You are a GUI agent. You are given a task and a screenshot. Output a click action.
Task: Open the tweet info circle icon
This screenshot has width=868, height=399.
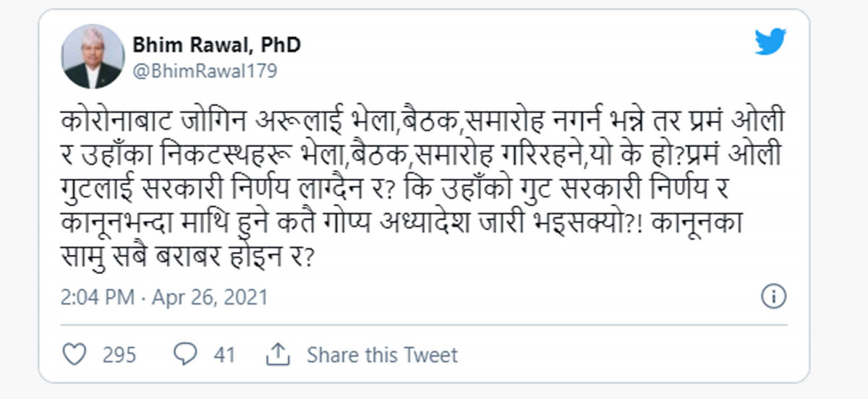coord(774,296)
